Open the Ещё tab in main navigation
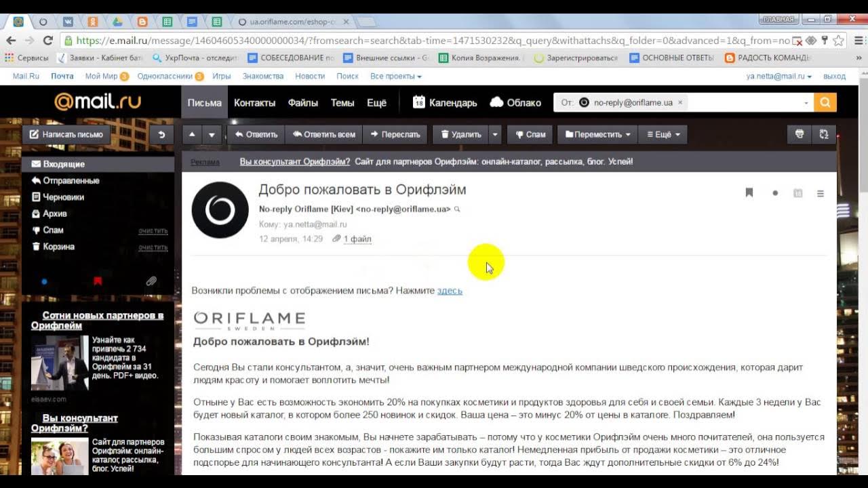Screen dimensions: 868x488 376,102
